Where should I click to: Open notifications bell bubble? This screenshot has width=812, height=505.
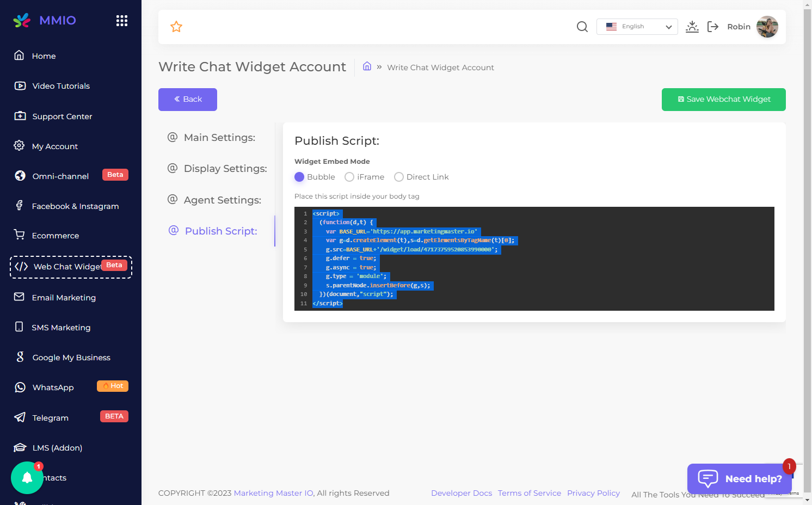pos(27,478)
